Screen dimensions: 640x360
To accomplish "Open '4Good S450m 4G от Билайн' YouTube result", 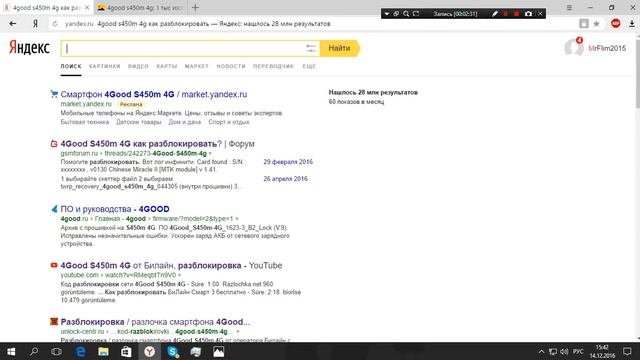I will coord(171,265).
